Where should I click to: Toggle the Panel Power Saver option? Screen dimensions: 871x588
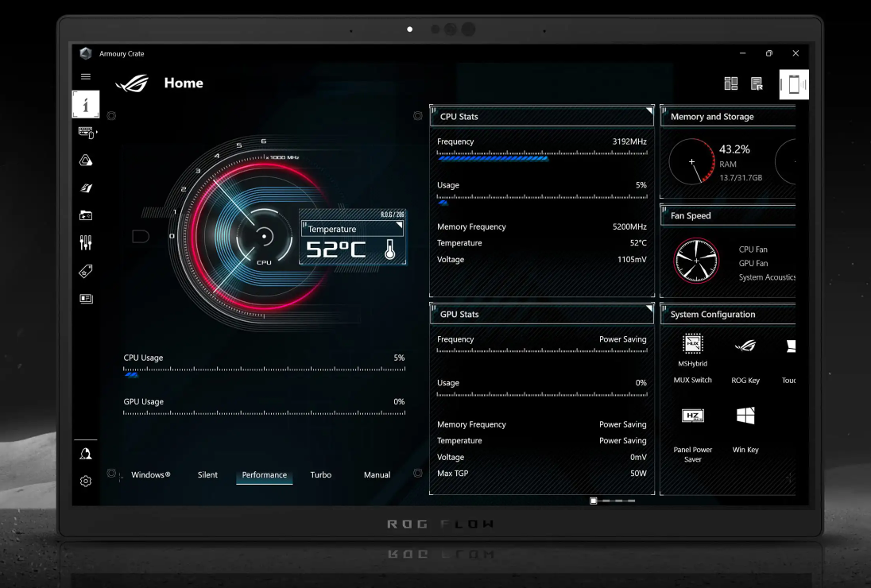click(692, 416)
